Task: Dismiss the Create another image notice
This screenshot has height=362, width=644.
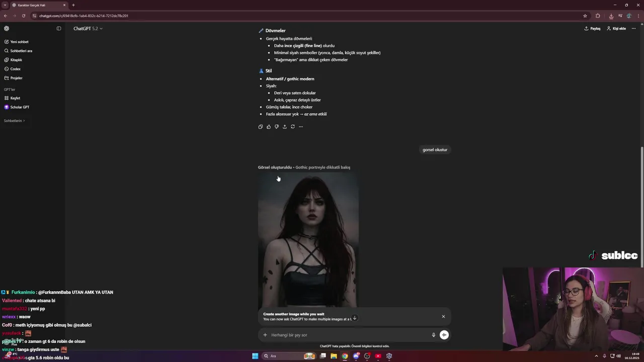Action: 443,317
